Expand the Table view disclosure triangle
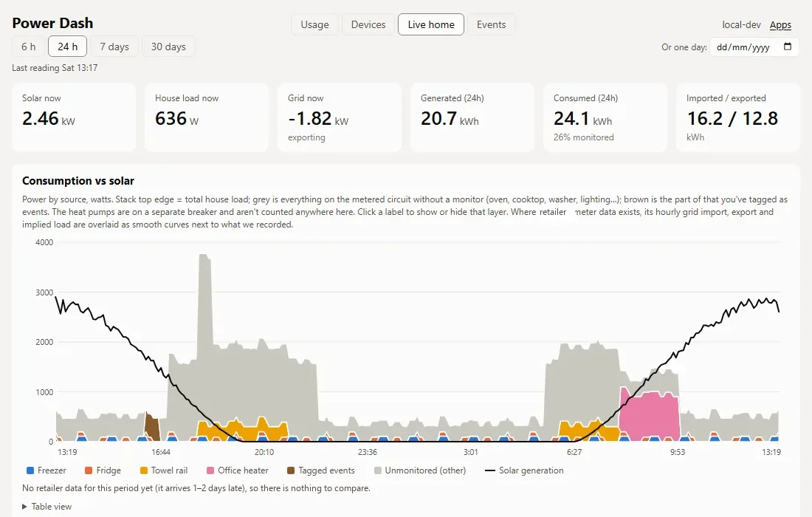Viewport: 812px width, 517px height. coord(24,507)
